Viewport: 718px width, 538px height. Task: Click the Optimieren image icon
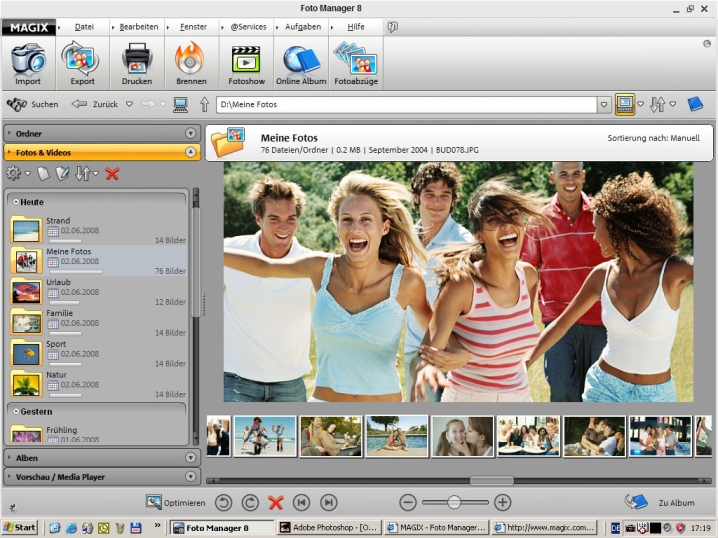[154, 503]
